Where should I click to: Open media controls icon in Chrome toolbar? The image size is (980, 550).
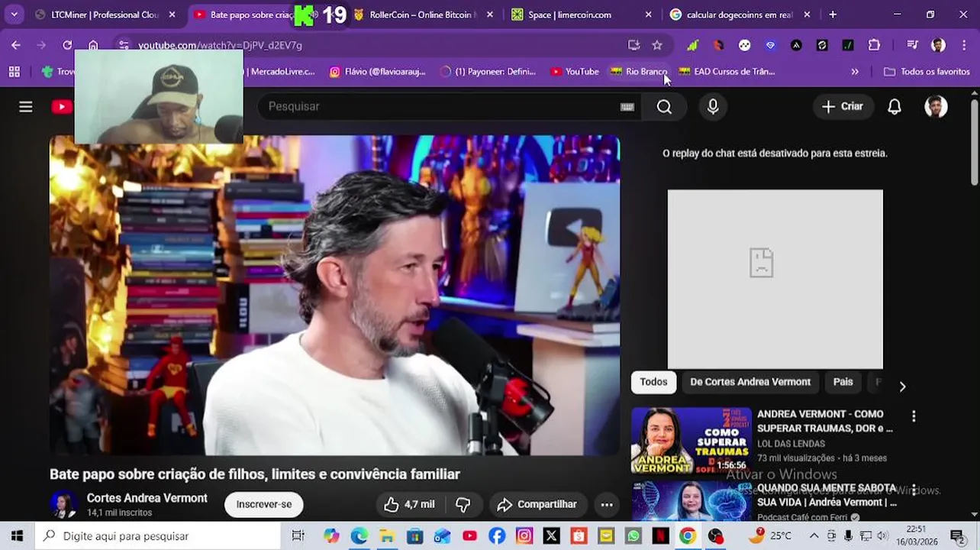(x=912, y=45)
